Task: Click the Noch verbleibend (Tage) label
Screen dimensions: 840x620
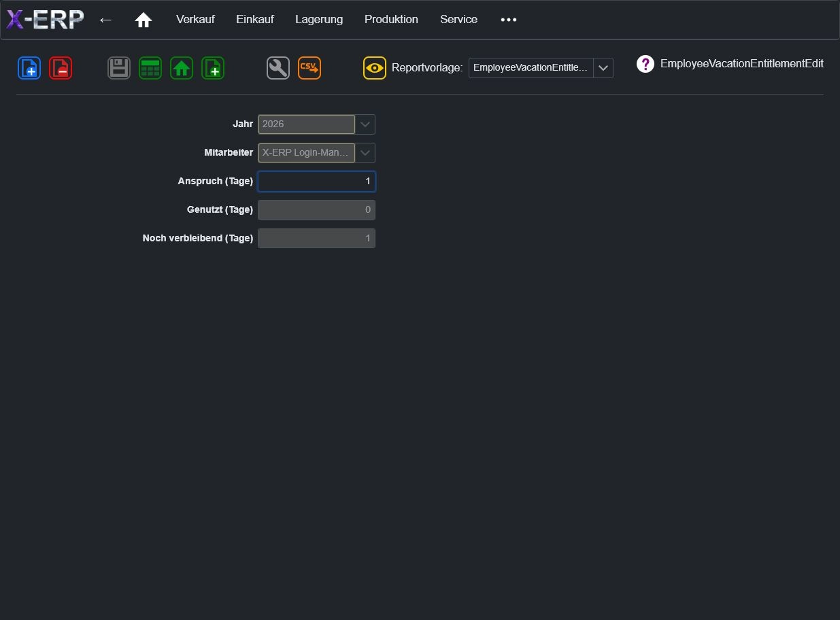Action: click(198, 239)
